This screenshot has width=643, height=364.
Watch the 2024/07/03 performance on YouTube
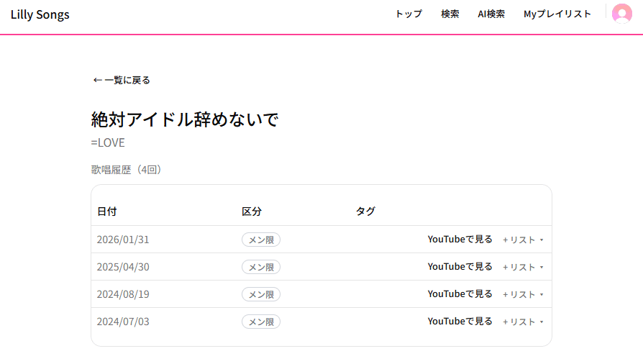tap(460, 322)
